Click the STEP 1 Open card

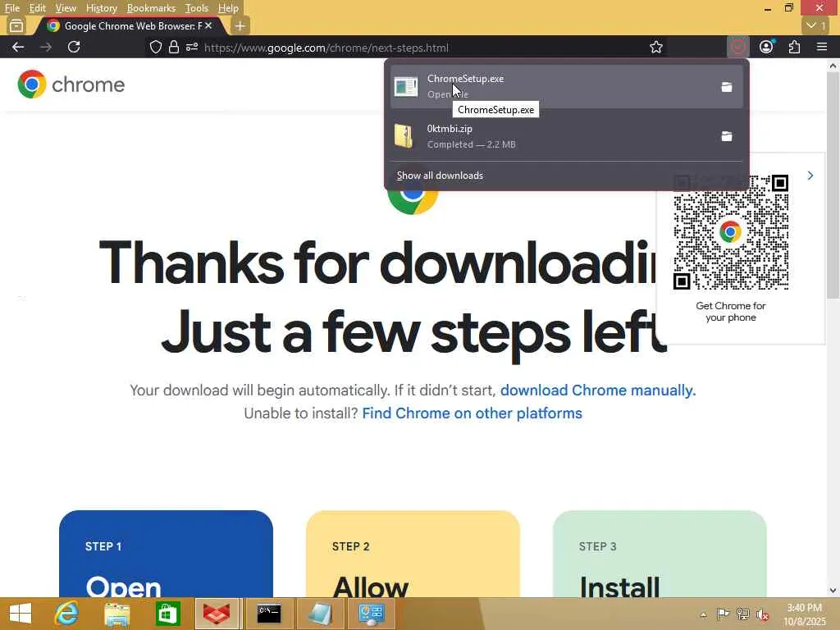click(x=166, y=554)
